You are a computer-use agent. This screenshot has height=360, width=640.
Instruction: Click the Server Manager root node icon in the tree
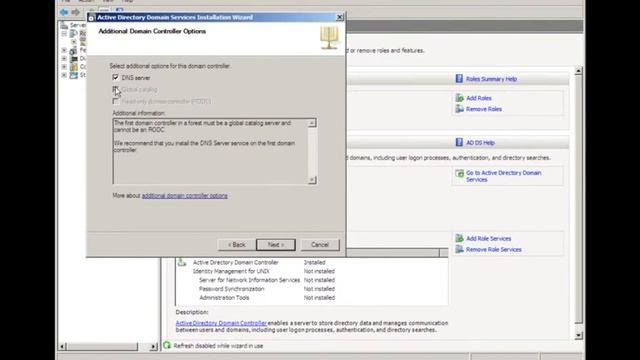point(64,25)
